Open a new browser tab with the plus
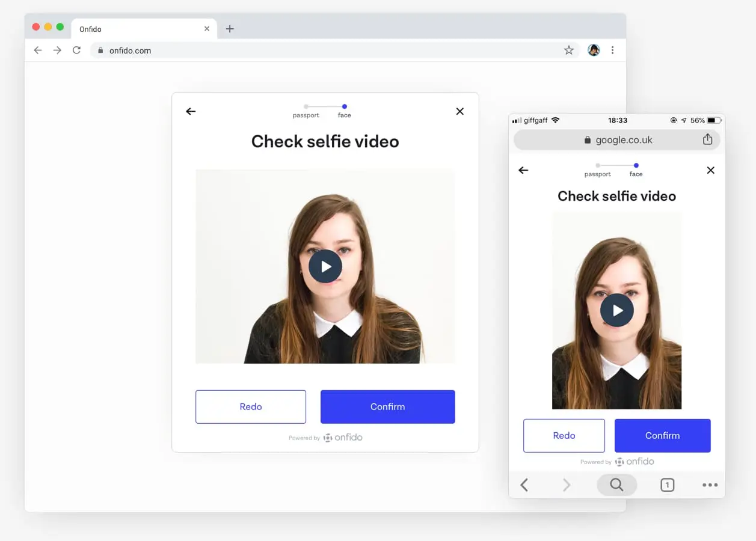Image resolution: width=756 pixels, height=541 pixels. pos(229,28)
